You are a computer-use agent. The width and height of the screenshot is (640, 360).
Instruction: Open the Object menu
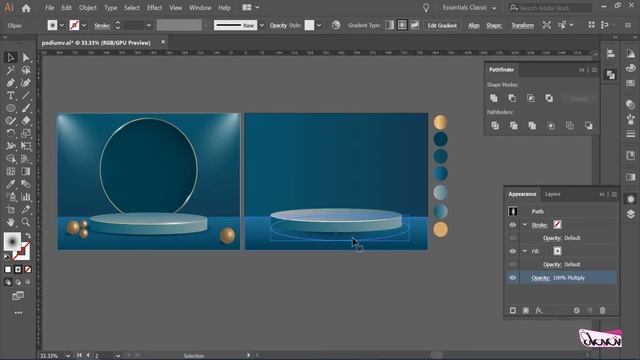click(x=87, y=8)
